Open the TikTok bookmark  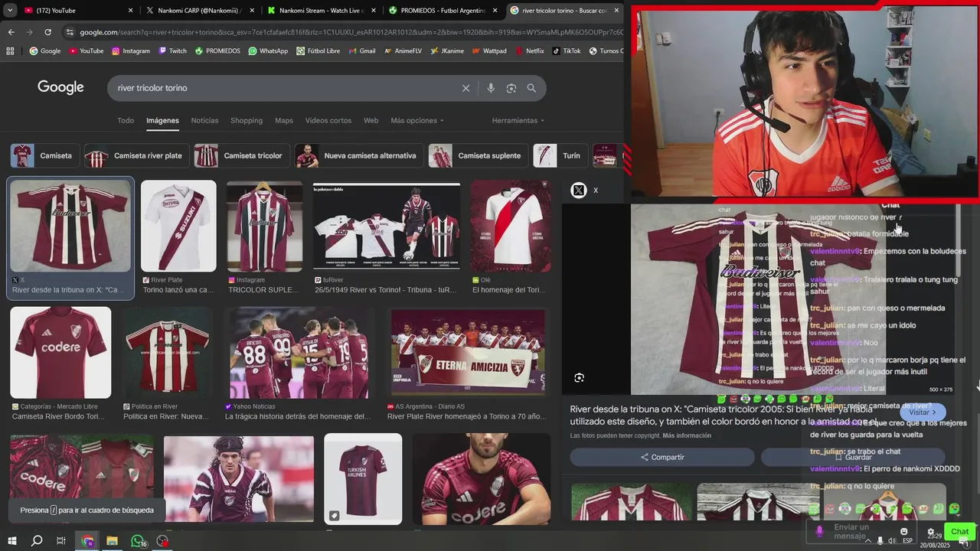tap(566, 51)
